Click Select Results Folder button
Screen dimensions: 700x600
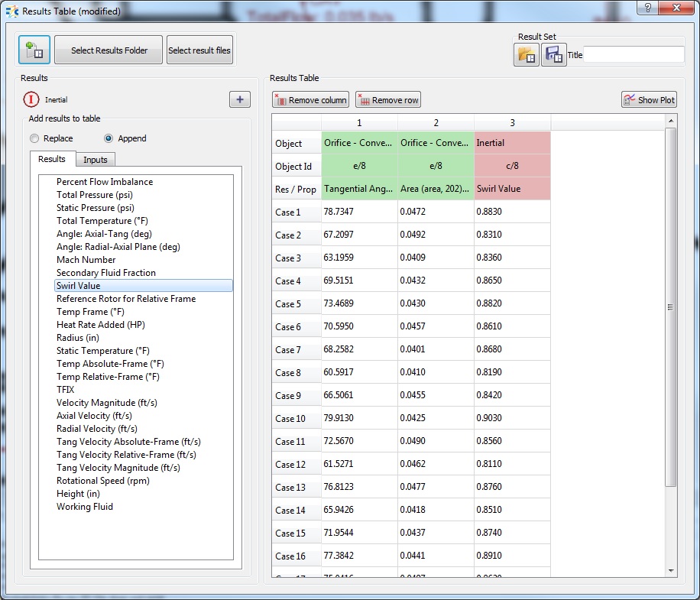point(108,50)
